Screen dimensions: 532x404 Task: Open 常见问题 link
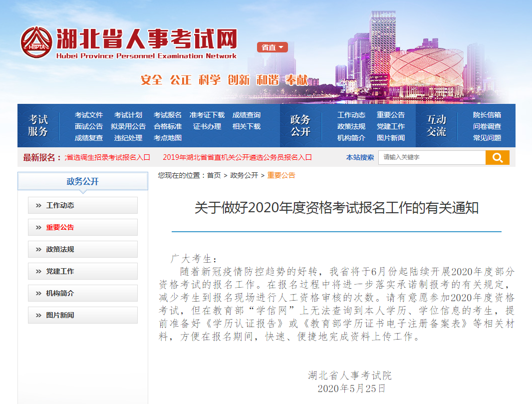487,138
